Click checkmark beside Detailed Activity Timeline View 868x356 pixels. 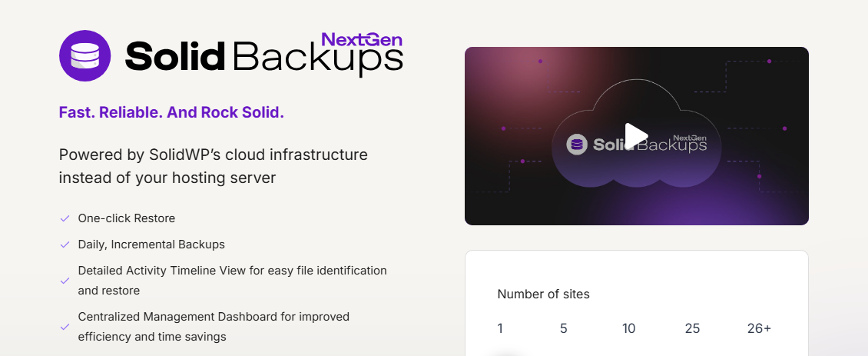pos(65,281)
